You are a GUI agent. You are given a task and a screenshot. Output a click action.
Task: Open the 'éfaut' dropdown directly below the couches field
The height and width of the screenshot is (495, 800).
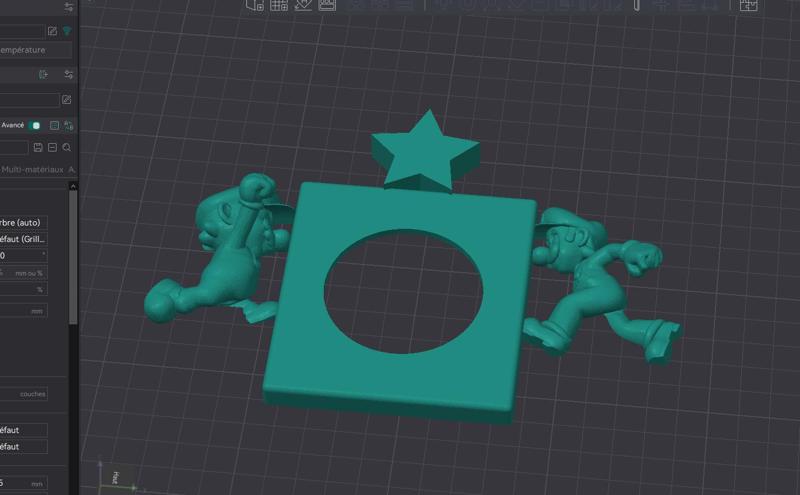pyautogui.click(x=23, y=430)
